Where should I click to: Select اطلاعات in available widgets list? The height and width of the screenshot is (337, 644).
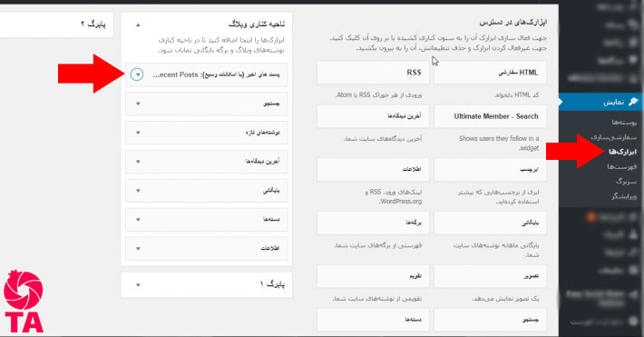coord(373,170)
